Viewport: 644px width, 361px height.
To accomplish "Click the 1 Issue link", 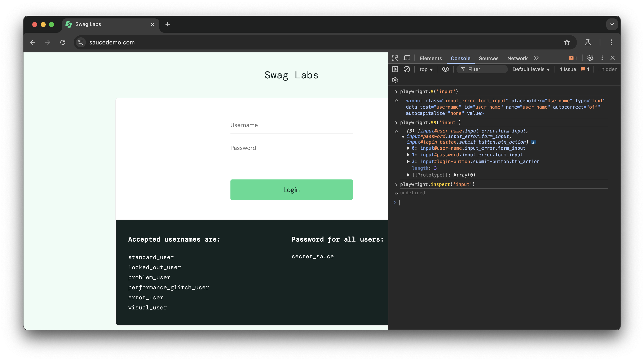I will pyautogui.click(x=574, y=69).
